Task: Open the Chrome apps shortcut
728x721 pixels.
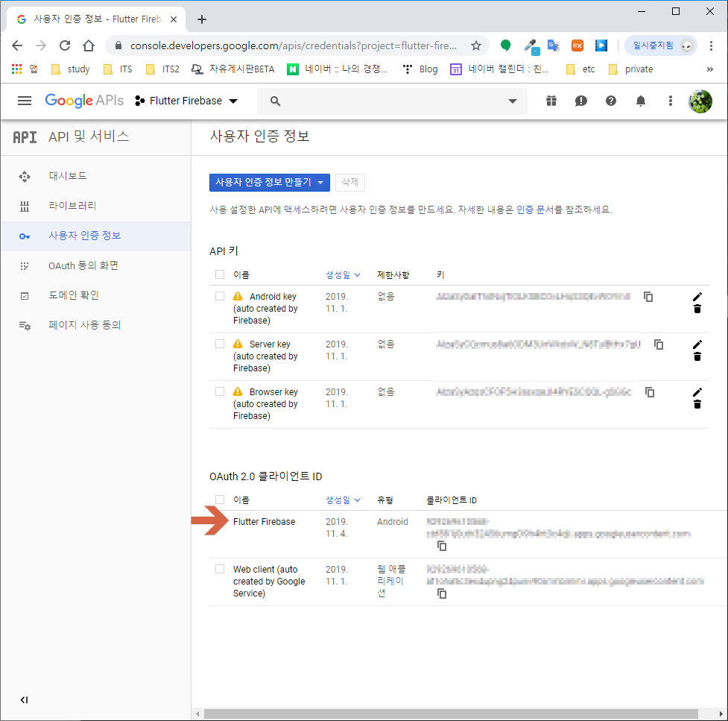Action: 24,69
